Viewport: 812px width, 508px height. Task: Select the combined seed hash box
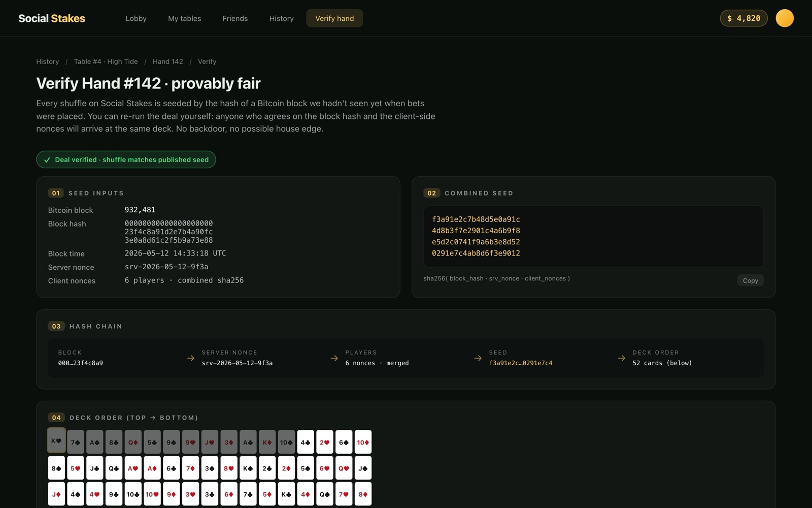pos(593,236)
